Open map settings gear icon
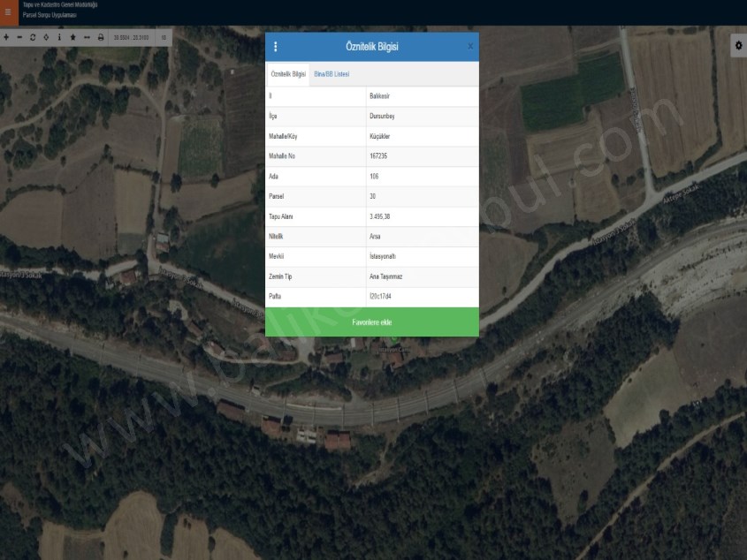Image resolution: width=747 pixels, height=560 pixels. coord(738,46)
